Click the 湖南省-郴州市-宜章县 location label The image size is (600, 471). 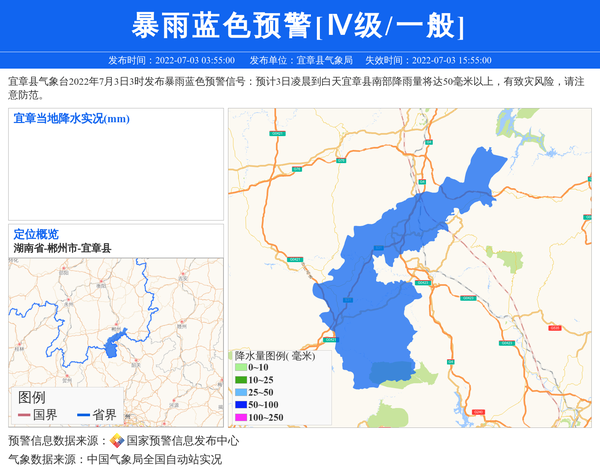62,248
